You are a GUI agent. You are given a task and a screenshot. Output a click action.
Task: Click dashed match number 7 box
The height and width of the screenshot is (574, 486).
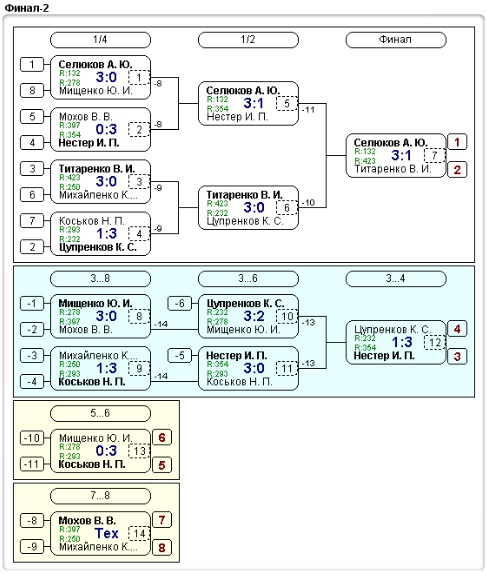point(435,155)
